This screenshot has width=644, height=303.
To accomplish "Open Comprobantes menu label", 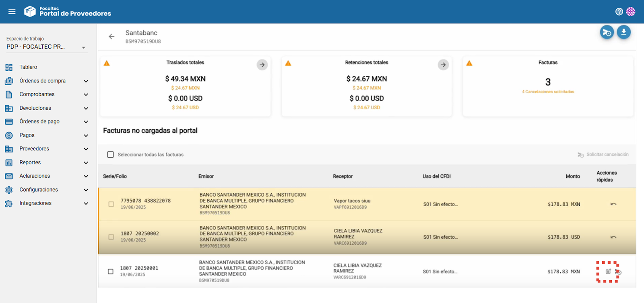I will point(37,94).
